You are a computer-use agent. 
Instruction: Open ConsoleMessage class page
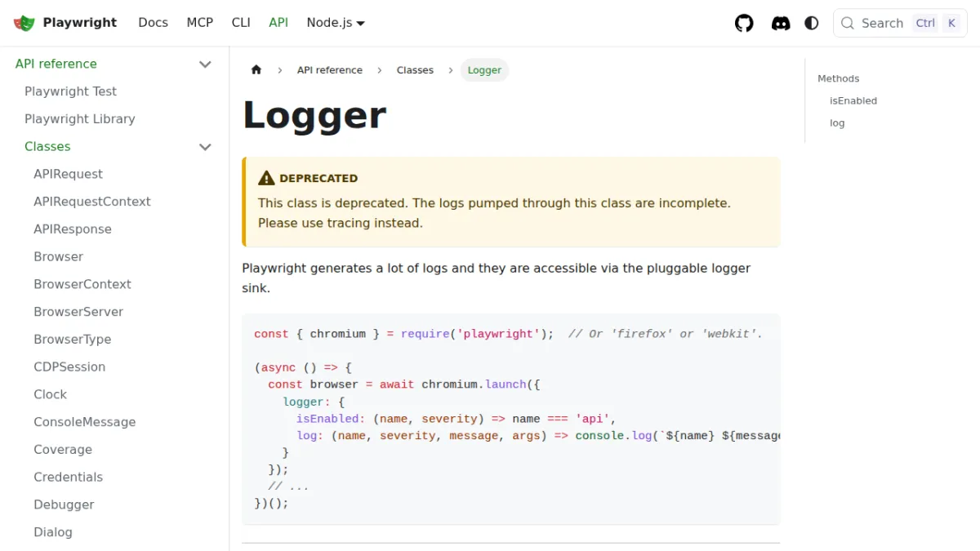pyautogui.click(x=85, y=422)
